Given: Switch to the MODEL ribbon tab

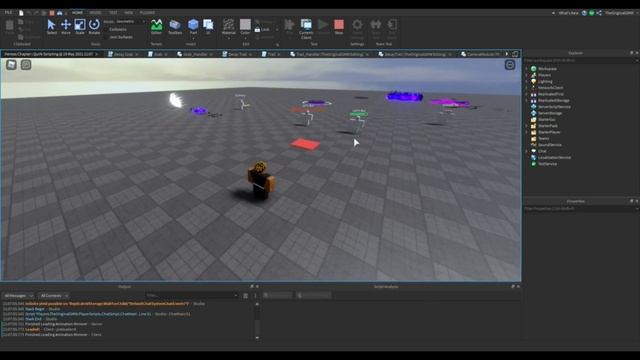Looking at the screenshot, I should (x=95, y=13).
